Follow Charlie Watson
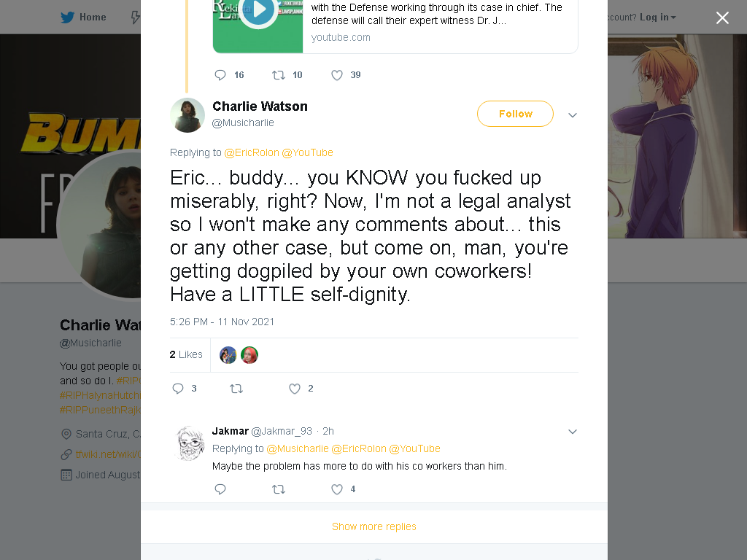This screenshot has height=560, width=747. point(515,114)
